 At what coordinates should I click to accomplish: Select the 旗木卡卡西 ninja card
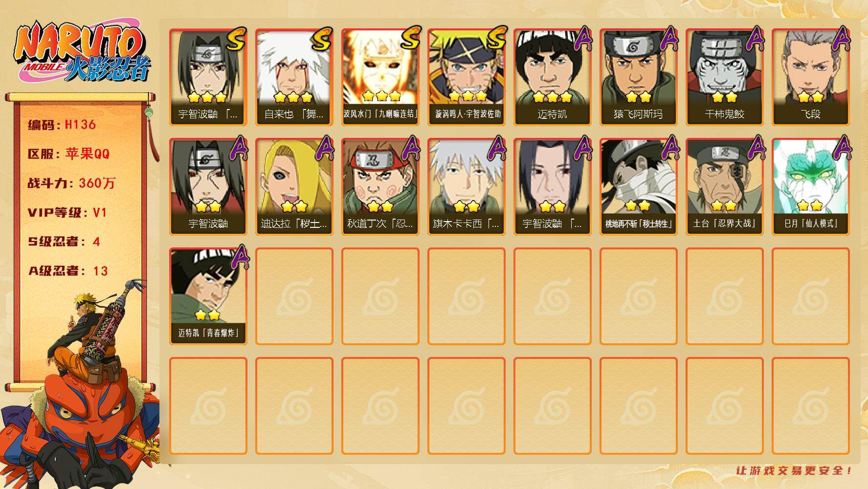point(466,187)
